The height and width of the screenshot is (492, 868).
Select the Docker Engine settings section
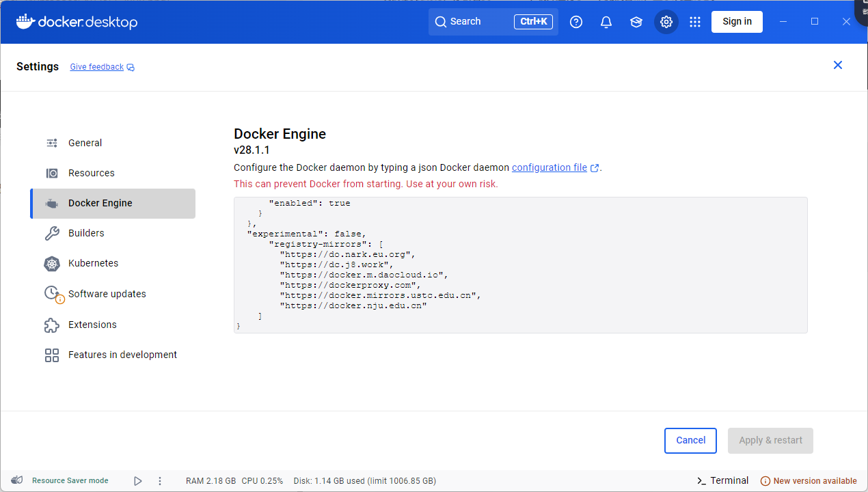click(x=113, y=204)
